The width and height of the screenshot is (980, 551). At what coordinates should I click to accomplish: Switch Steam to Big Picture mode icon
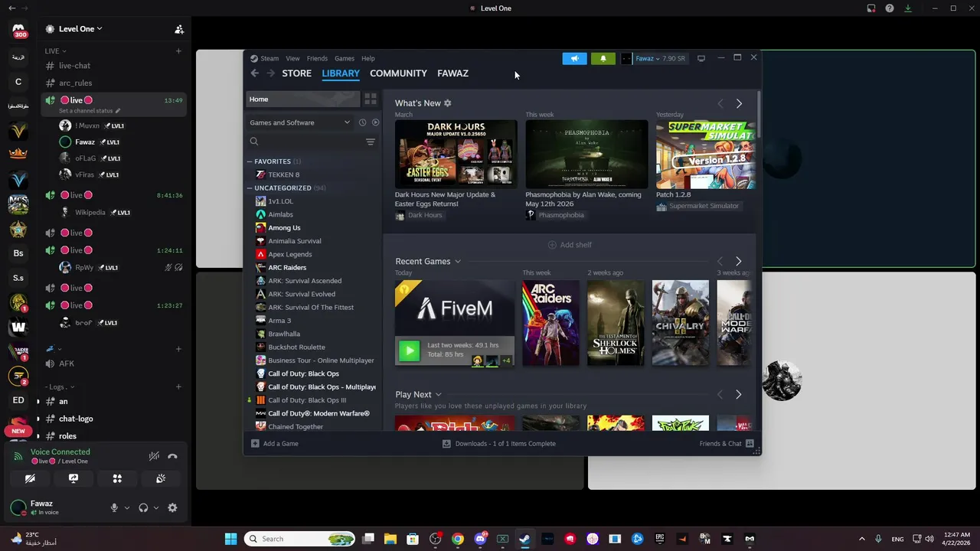point(701,58)
